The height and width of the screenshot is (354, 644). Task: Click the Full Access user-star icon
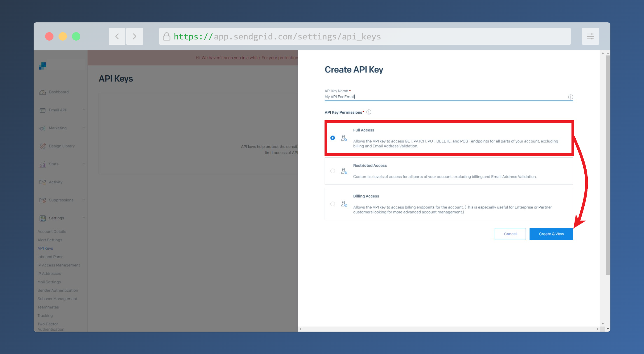tap(344, 138)
